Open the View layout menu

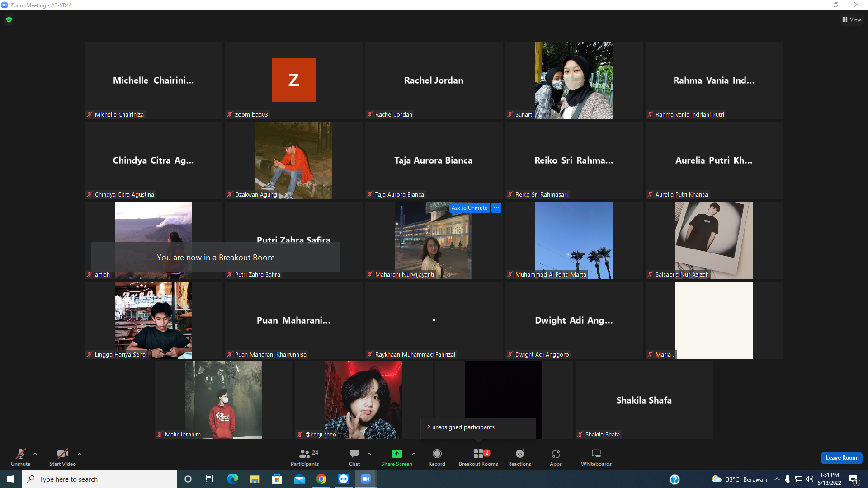(x=852, y=19)
